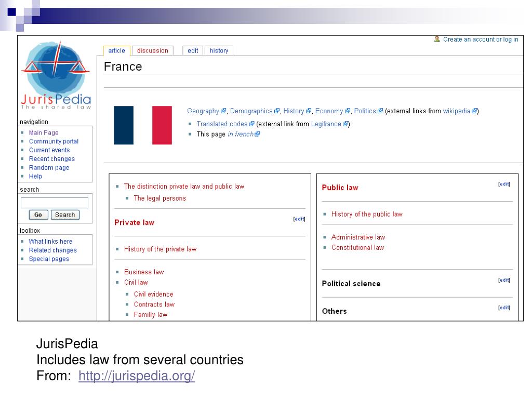Open History of the public law
Viewport: 532px width, 399px height.
click(367, 214)
